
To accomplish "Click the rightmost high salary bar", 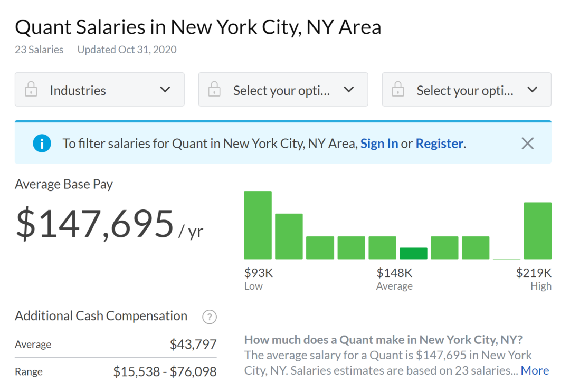I will [537, 231].
